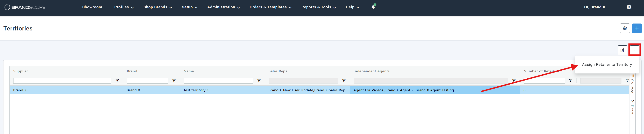Click the Brand column filter funnel icon
The width and height of the screenshot is (644, 134).
click(174, 81)
